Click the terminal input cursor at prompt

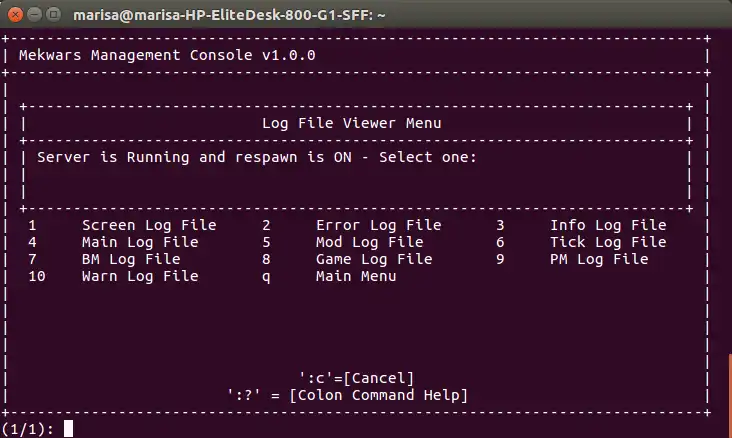pos(69,429)
